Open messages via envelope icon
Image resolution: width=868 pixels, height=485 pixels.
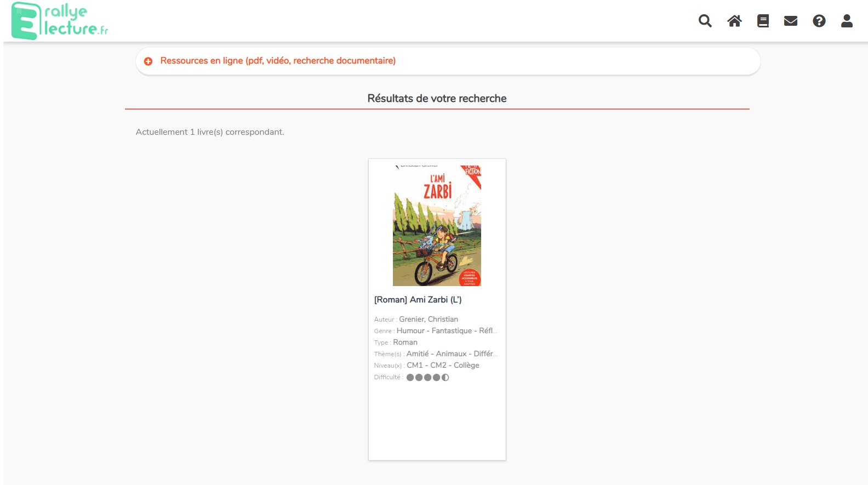(x=791, y=21)
